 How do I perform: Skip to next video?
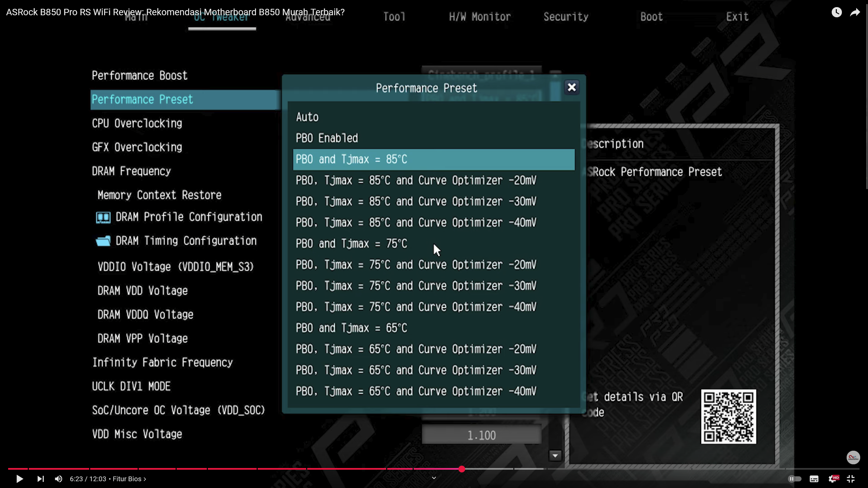[40, 479]
